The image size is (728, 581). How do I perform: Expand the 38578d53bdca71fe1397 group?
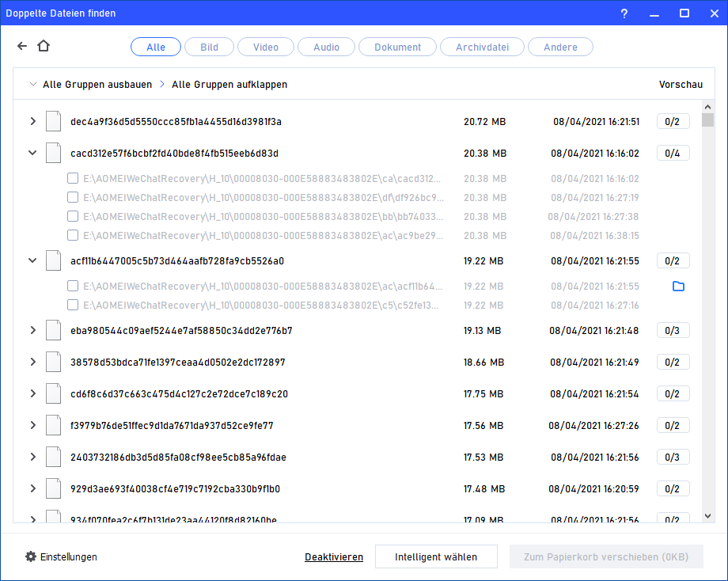32,363
